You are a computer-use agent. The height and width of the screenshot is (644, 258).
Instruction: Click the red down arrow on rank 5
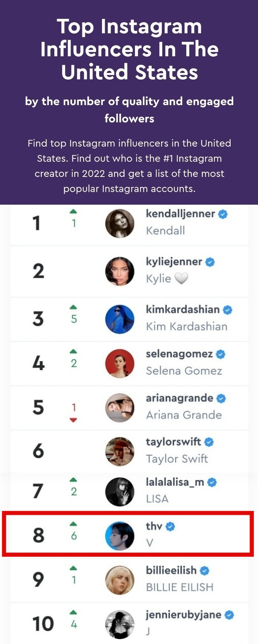click(74, 420)
